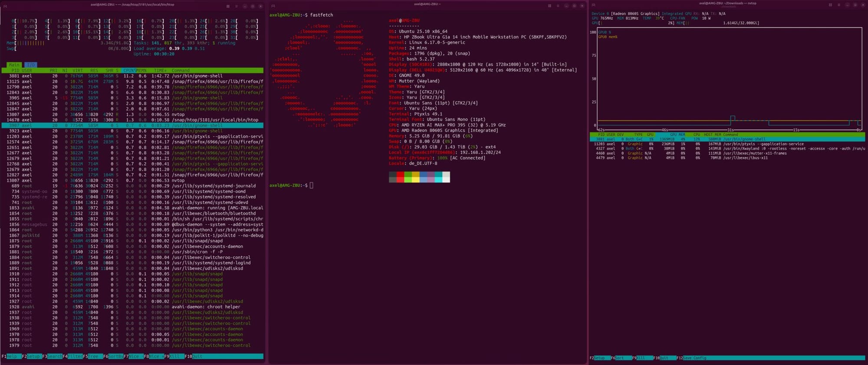Click Search in htop function bar
Screen dimensions: 868x365
tap(54, 356)
